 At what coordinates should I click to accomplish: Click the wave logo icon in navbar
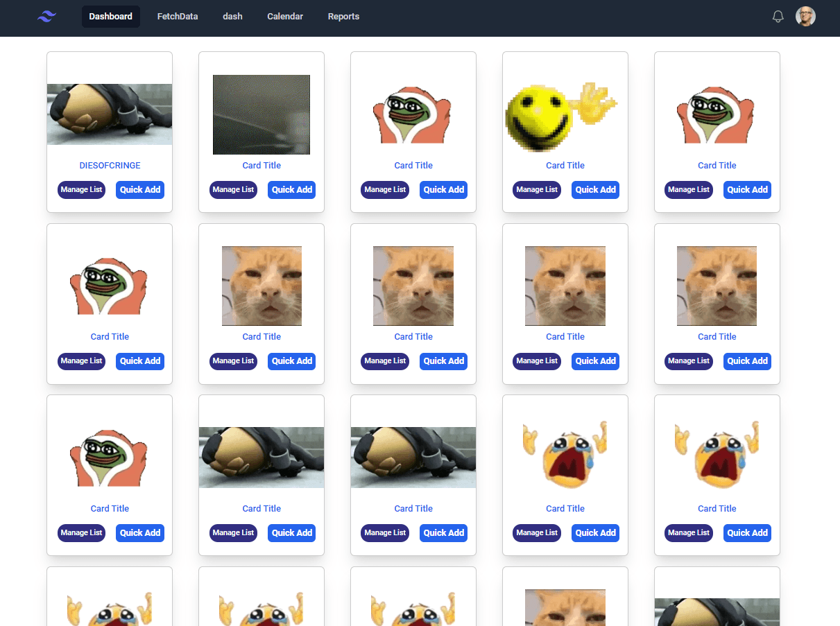46,17
